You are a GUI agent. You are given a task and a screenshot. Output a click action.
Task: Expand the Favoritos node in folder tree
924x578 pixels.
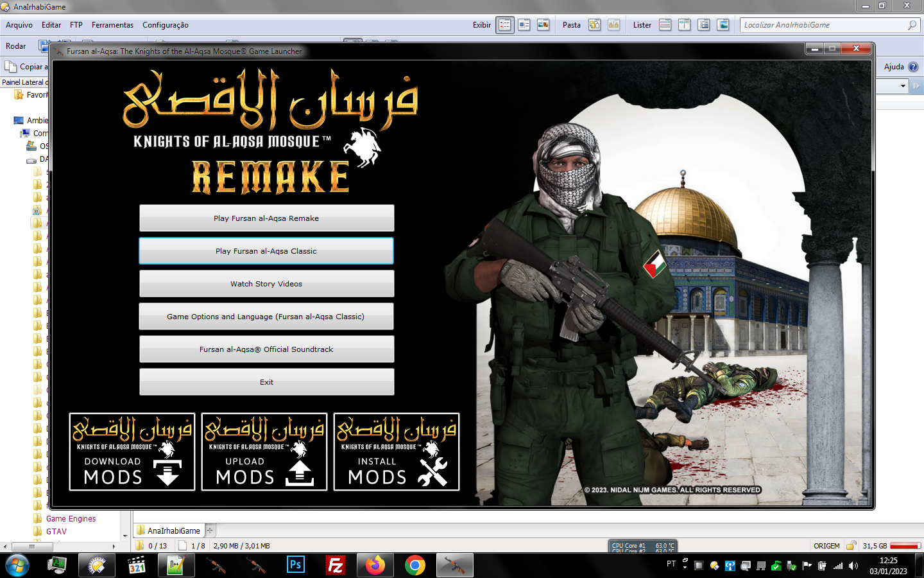(31, 95)
